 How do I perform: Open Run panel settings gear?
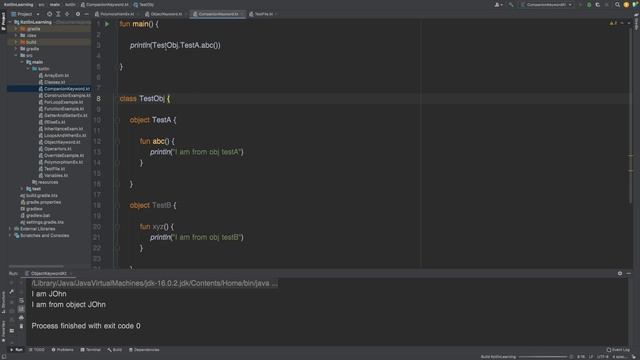[x=620, y=273]
